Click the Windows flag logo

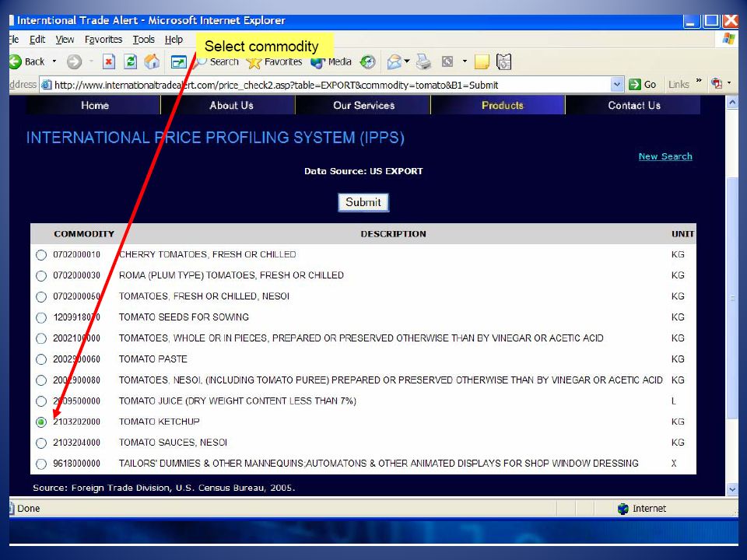pyautogui.click(x=728, y=39)
